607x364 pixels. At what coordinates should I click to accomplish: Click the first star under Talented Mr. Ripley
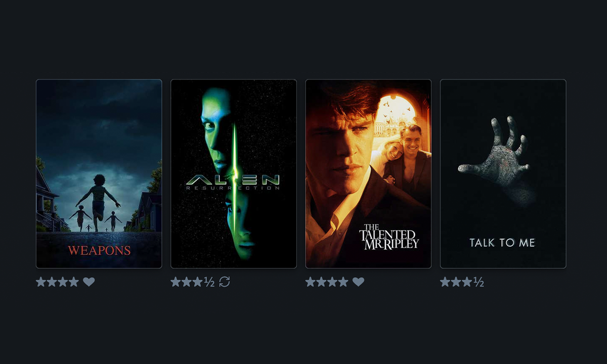pos(310,282)
